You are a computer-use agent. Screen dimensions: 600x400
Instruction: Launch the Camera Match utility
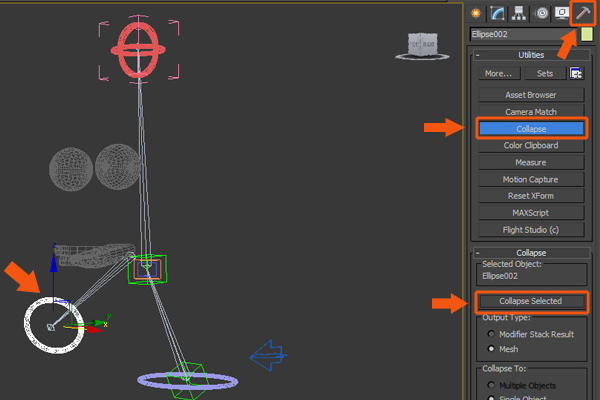click(531, 112)
